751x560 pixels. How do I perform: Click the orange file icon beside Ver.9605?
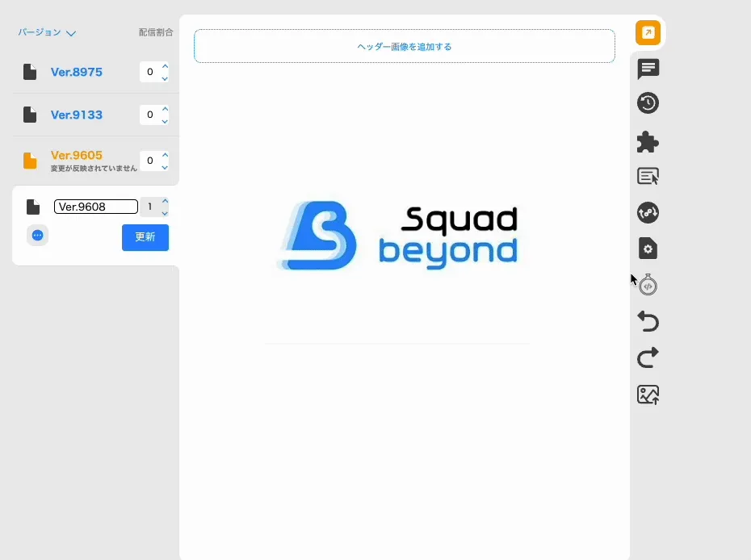pyautogui.click(x=30, y=161)
